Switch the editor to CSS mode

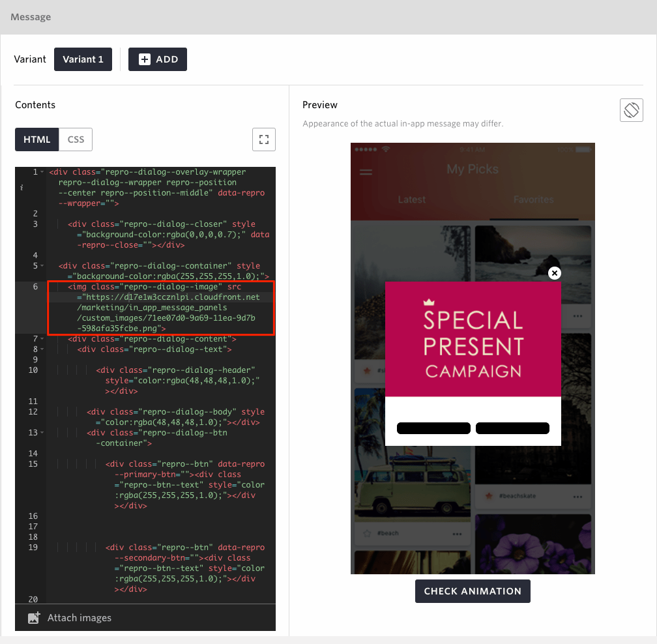tap(75, 139)
